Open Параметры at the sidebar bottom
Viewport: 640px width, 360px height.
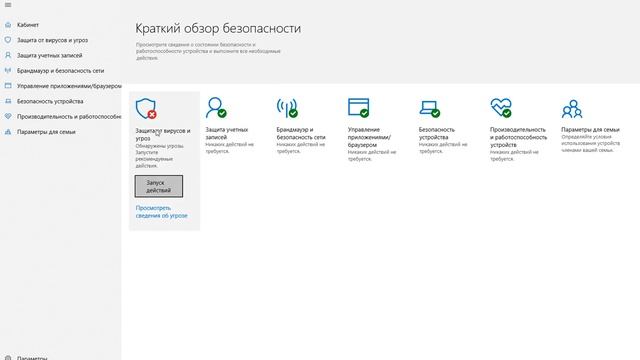tap(32, 358)
